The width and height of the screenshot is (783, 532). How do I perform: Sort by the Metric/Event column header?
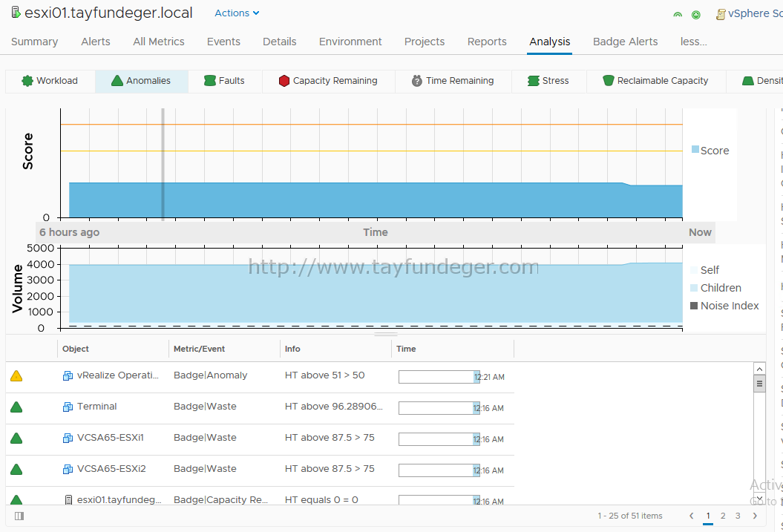199,349
